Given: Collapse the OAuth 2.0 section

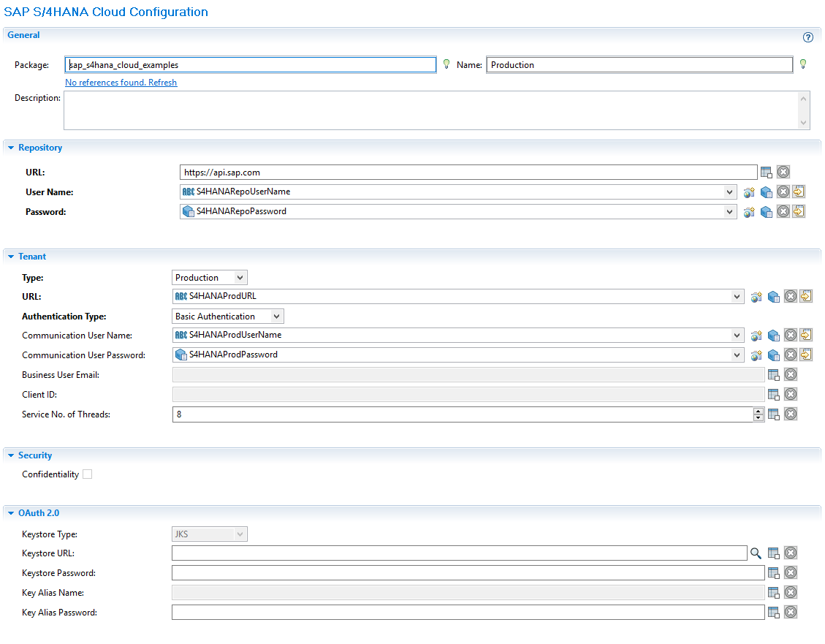Looking at the screenshot, I should (12, 513).
